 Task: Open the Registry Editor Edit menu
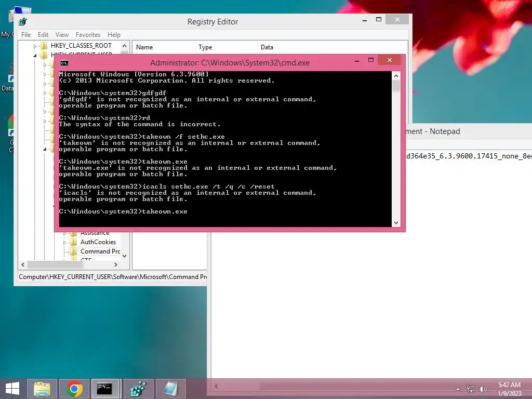[43, 35]
